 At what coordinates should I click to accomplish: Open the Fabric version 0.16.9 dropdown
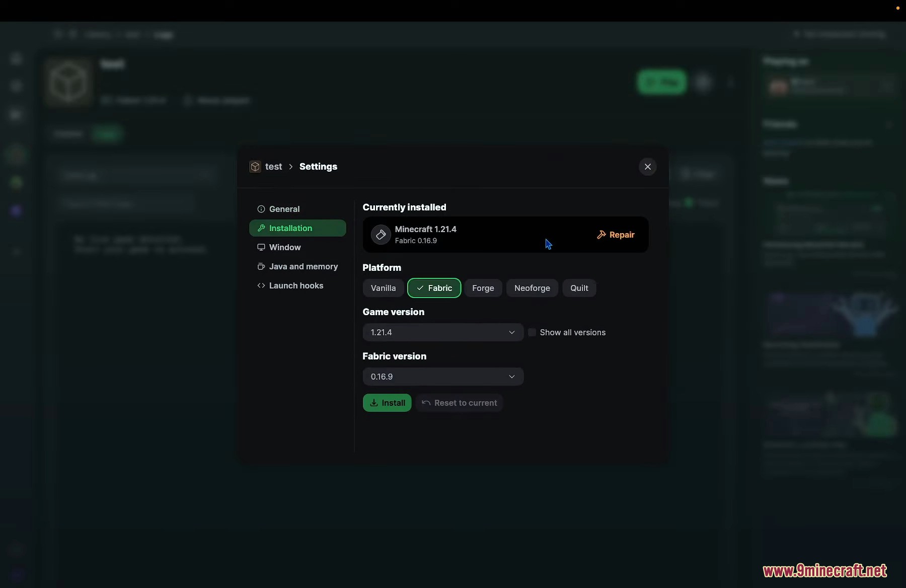(443, 377)
